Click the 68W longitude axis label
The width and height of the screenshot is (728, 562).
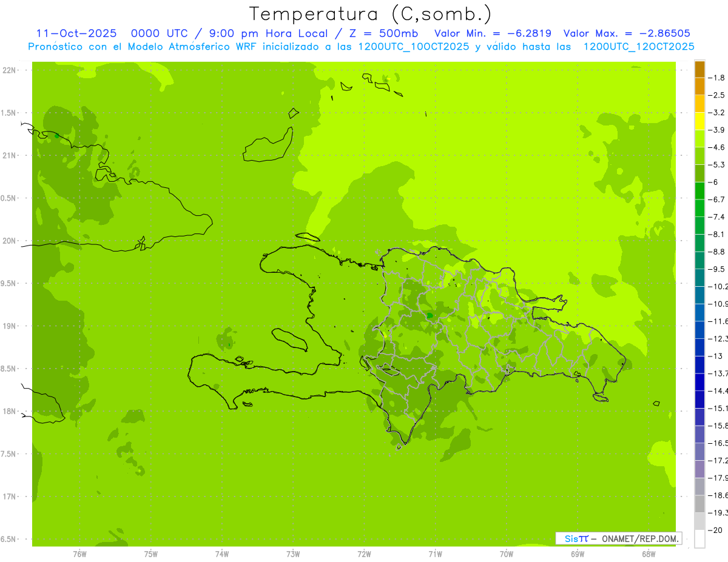[x=649, y=554]
